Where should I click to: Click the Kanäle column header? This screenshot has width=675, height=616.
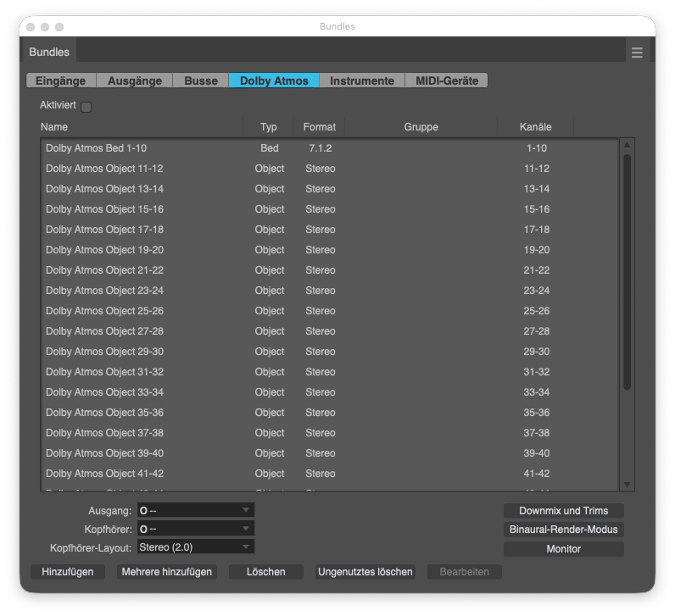coord(535,127)
